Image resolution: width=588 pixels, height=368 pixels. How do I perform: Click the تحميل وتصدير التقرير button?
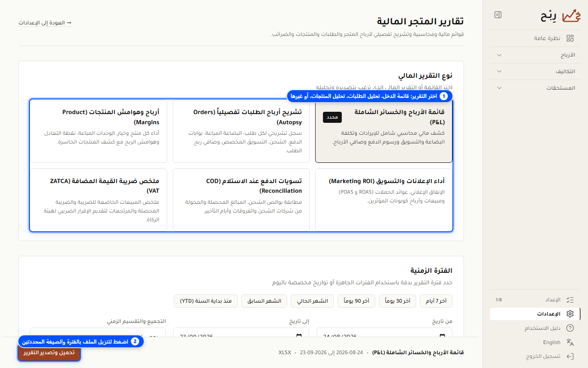49,352
